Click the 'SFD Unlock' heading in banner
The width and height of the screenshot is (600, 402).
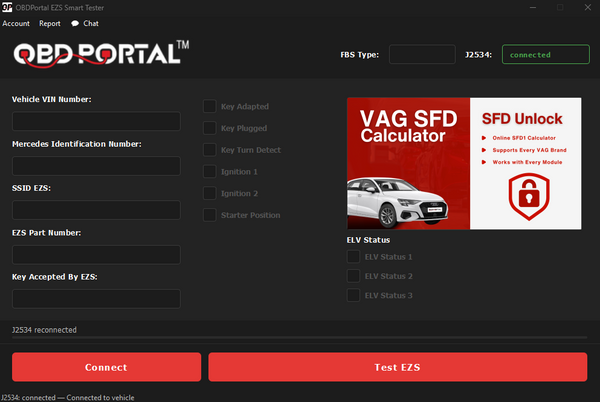coord(522,119)
